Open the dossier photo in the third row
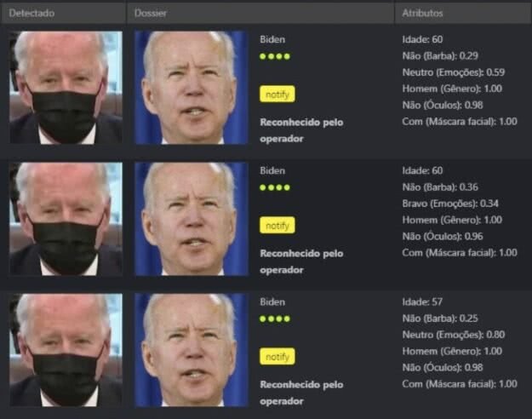The height and width of the screenshot is (419, 532). point(192,350)
